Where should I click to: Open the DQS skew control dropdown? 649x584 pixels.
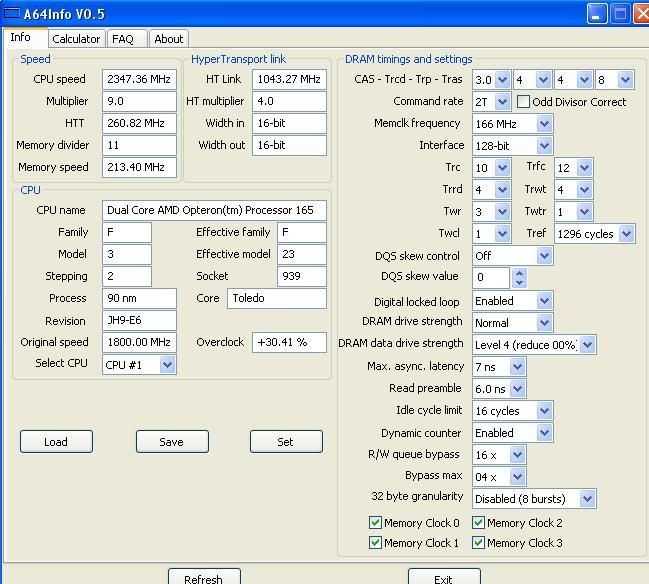pos(512,256)
